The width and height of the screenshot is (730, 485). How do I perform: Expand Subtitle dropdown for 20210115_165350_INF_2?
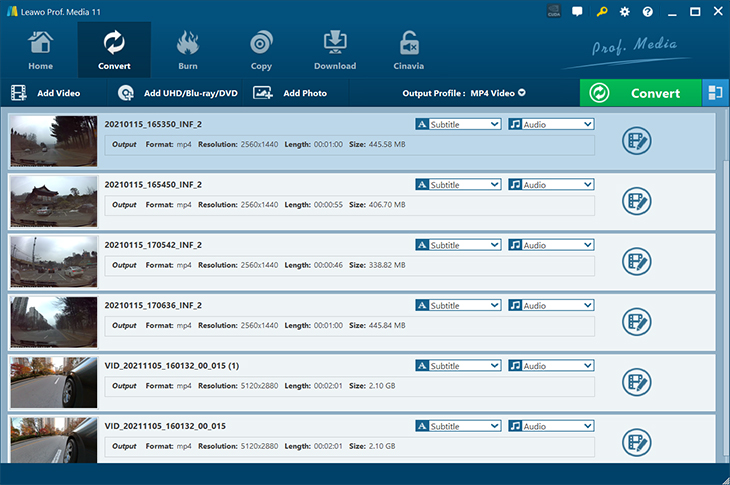(x=458, y=124)
